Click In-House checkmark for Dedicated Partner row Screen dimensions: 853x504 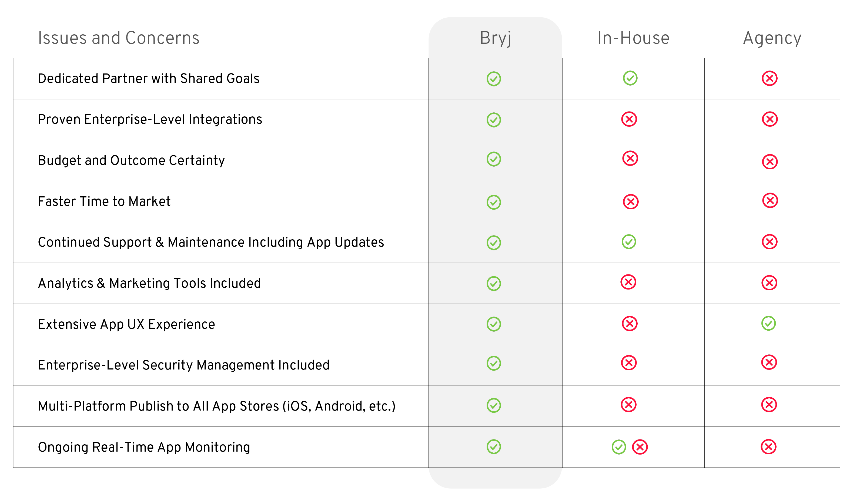630,78
